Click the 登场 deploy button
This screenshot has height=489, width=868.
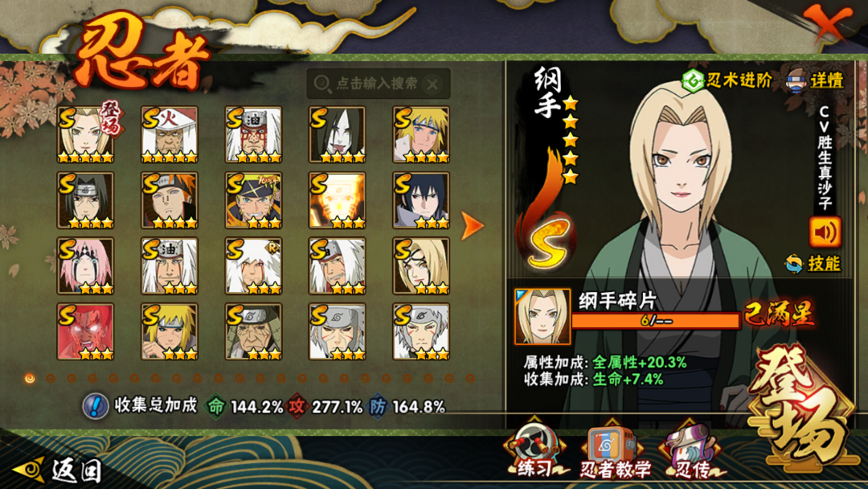(x=801, y=405)
